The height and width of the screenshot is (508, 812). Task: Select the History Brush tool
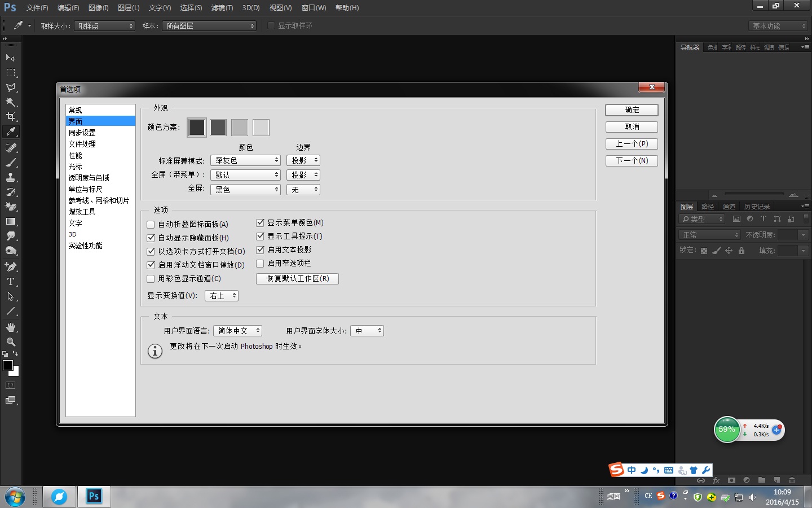pos(11,192)
